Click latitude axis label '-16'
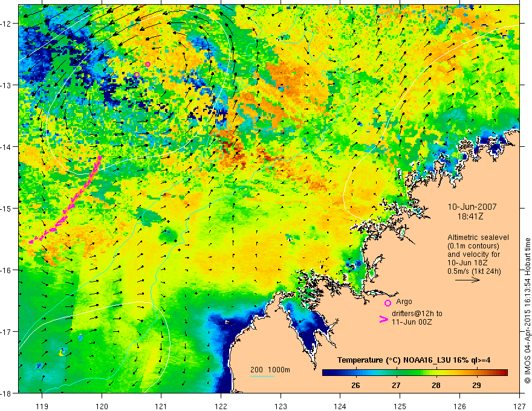 (x=6, y=270)
